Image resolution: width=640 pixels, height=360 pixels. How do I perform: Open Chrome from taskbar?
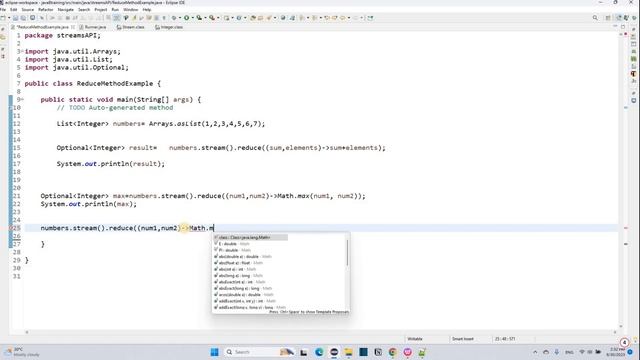coord(393,352)
